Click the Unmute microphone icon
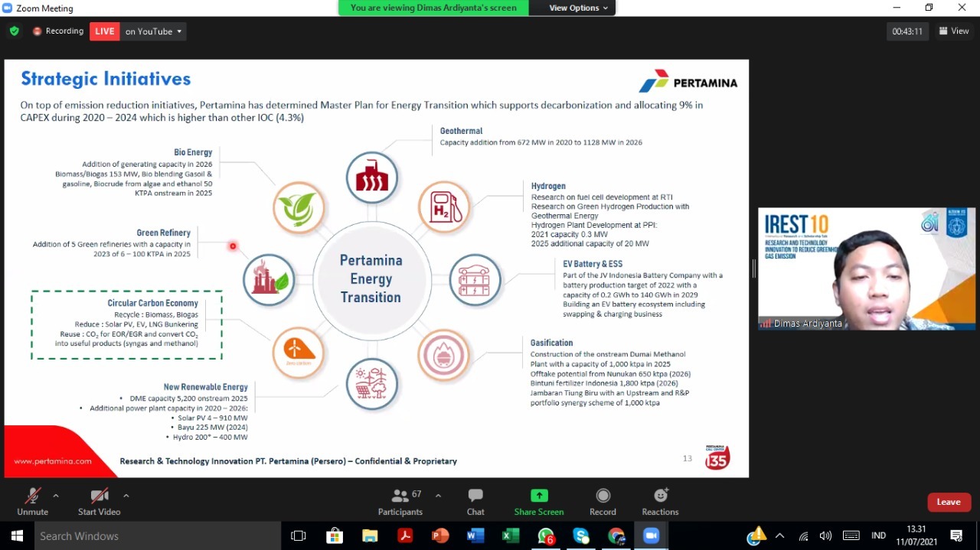980x550 pixels. 32,496
